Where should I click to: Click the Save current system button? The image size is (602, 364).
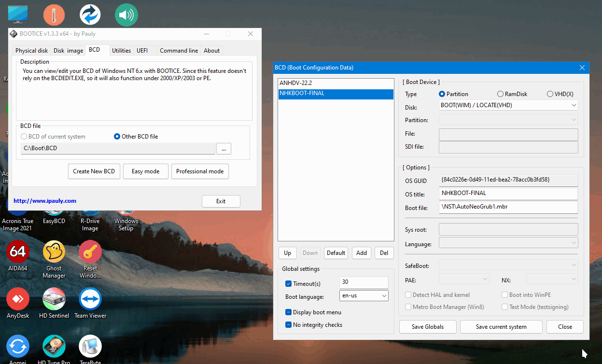pos(501,327)
